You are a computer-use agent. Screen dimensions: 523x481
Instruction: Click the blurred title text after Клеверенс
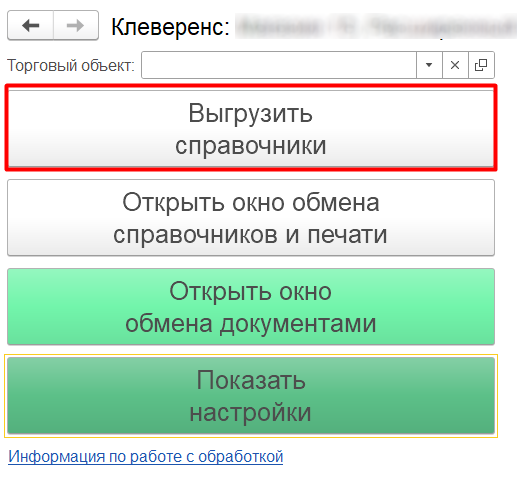click(376, 26)
